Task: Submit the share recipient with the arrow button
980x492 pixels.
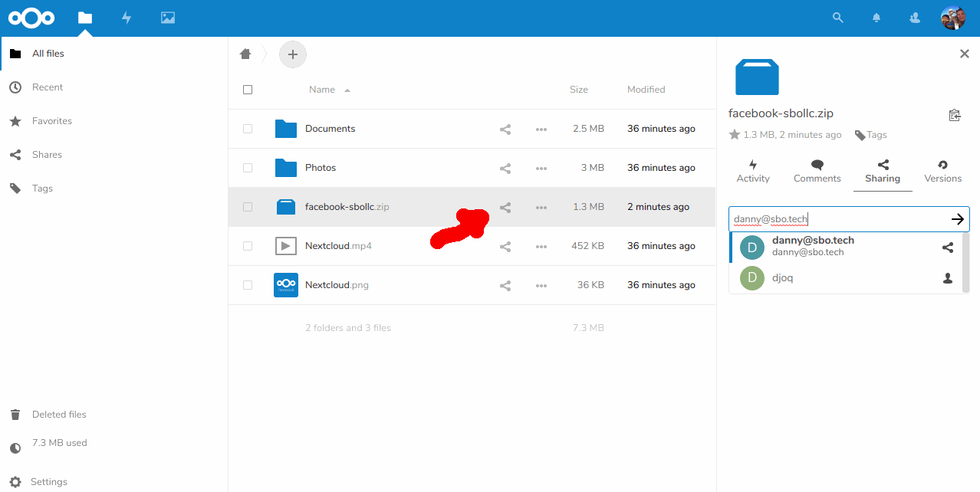Action: (958, 218)
